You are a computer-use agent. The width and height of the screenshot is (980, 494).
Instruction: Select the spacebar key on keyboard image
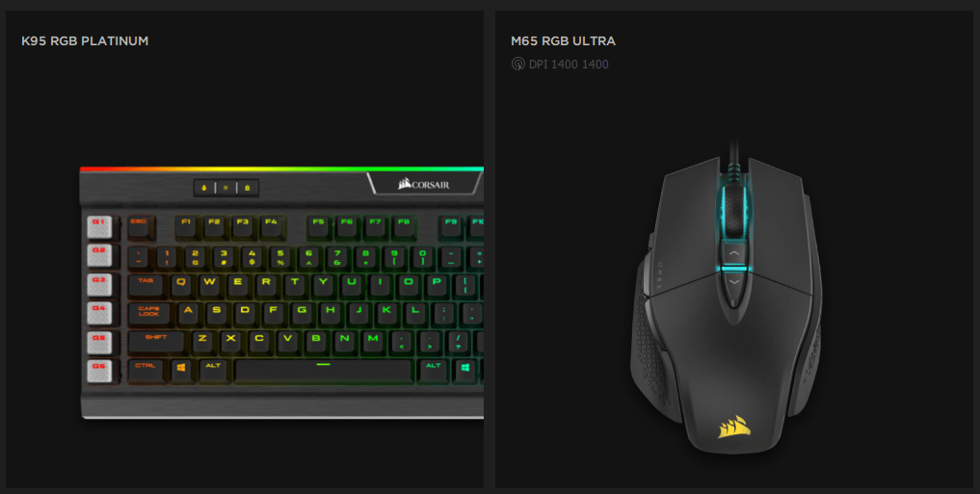323,371
